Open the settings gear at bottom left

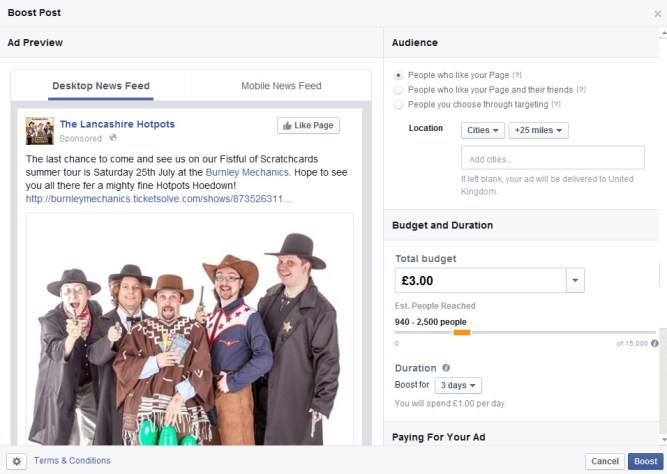point(17,461)
